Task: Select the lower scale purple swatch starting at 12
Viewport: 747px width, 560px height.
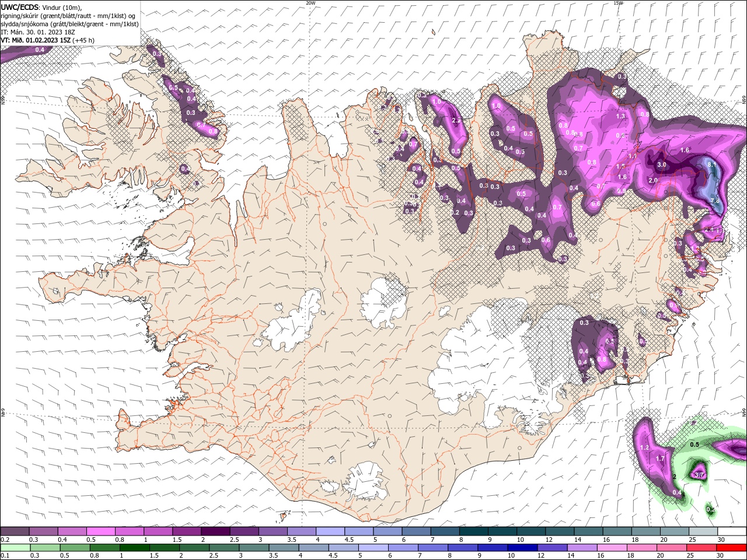Action: [551, 548]
